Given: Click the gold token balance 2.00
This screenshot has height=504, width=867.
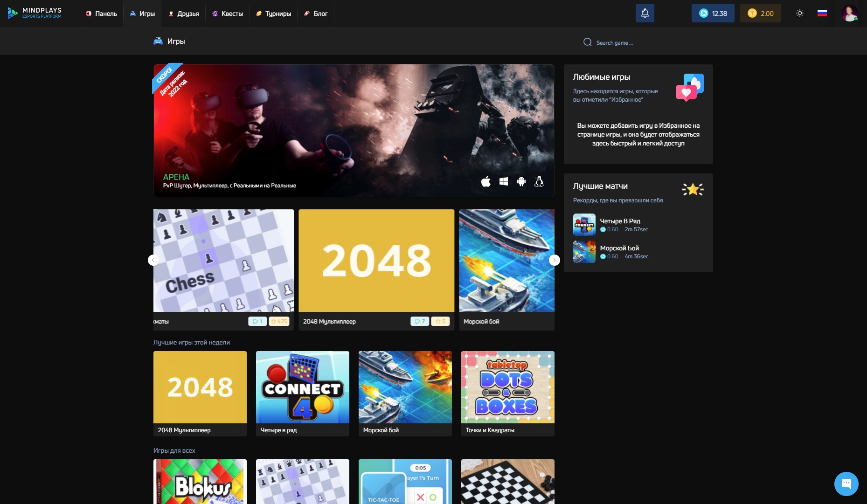Looking at the screenshot, I should click(760, 14).
